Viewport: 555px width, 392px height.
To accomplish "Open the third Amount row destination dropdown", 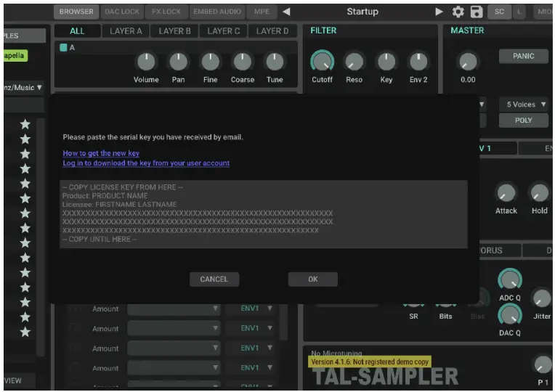I will [174, 348].
